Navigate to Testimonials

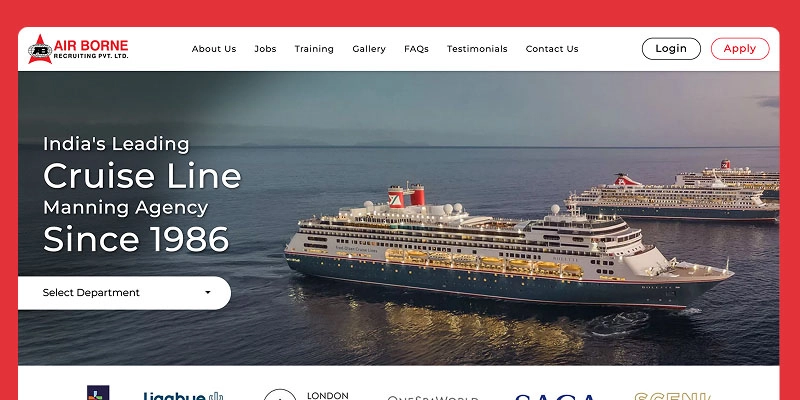click(477, 49)
